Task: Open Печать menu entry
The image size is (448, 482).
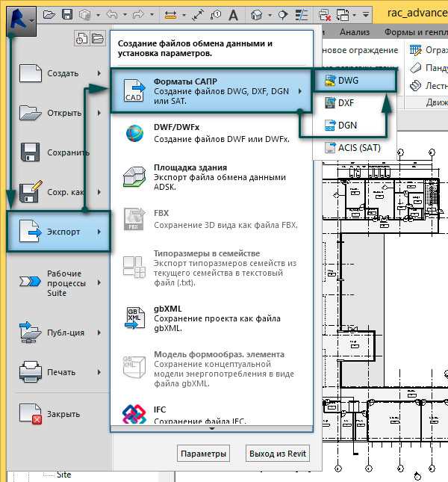Action: (59, 372)
